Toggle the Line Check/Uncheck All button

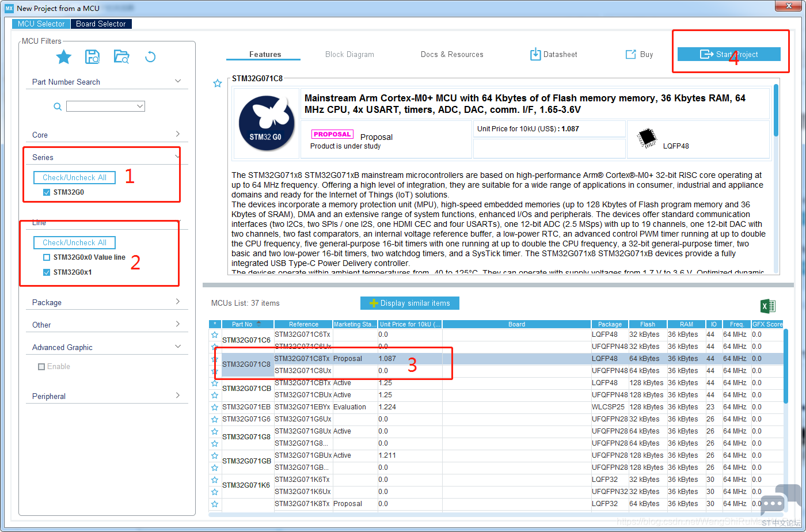click(x=74, y=242)
